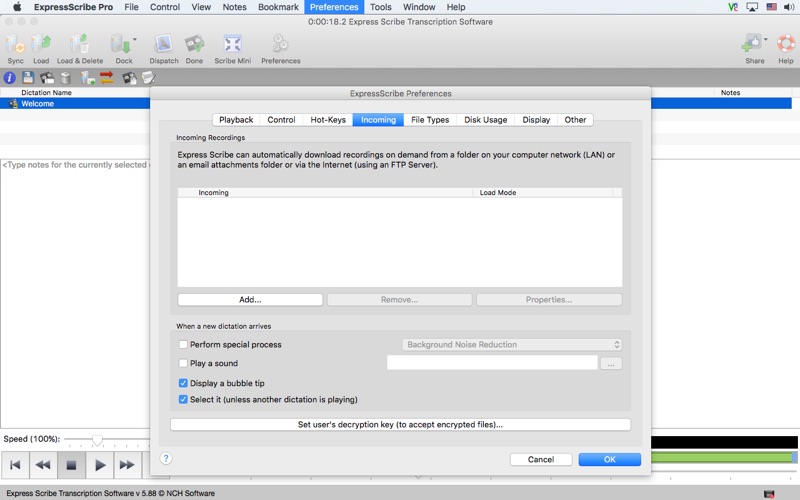Click the fast forward playback button
This screenshot has width=800, height=500.
coord(127,465)
